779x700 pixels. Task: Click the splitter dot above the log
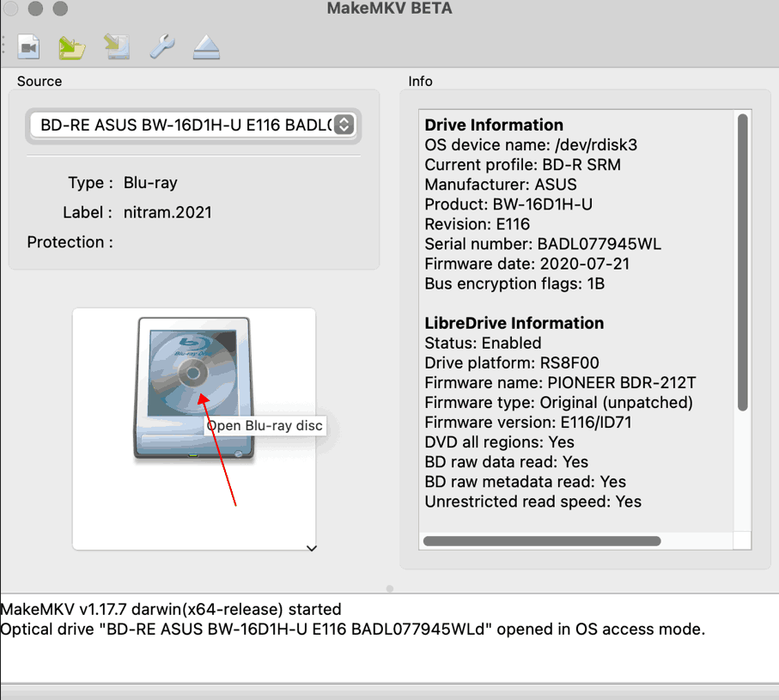(390, 589)
